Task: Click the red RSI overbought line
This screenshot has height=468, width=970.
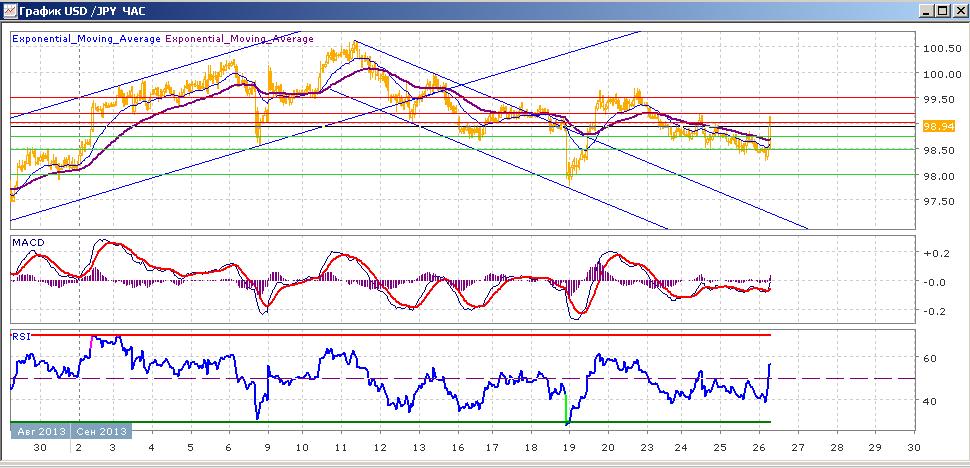Action: 401,334
